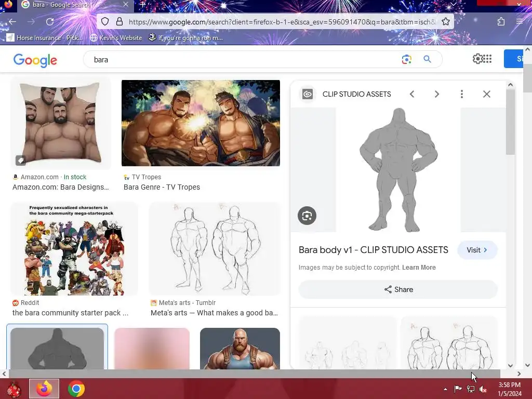Click the magnifier search icon
This screenshot has width=532, height=399.
(x=427, y=59)
